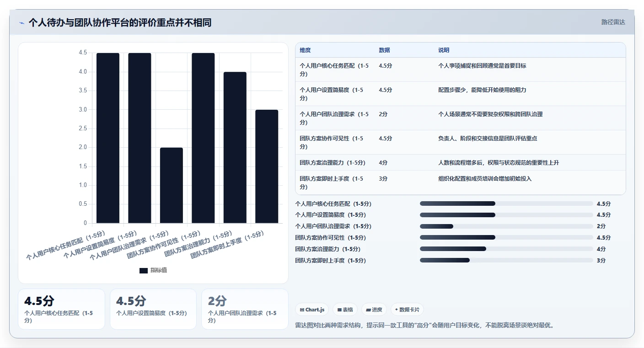
Task: Click the description 人数和流程增多后，权限与状态规范的重要性上升
Action: click(x=499, y=162)
